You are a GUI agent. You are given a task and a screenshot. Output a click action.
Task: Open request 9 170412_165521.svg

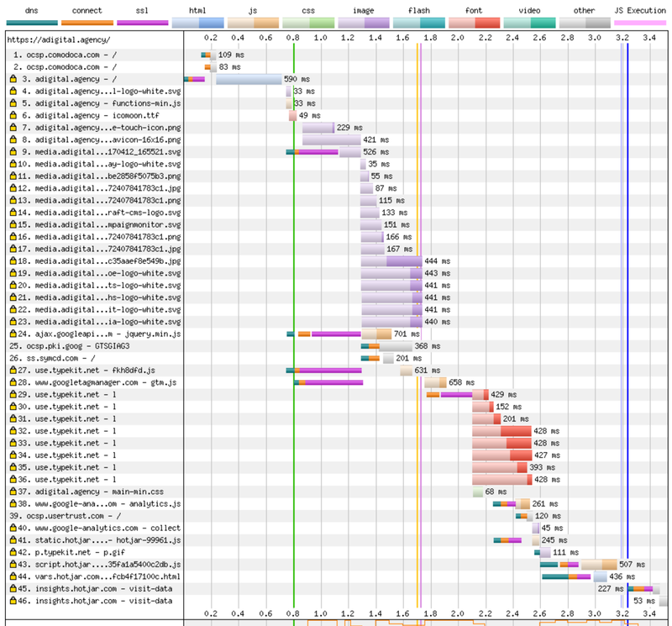[x=101, y=152]
